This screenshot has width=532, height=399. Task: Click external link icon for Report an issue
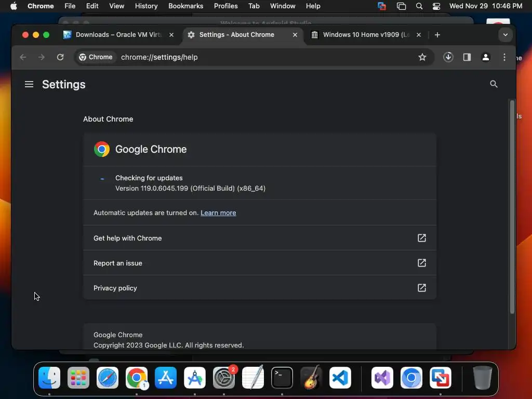(421, 263)
